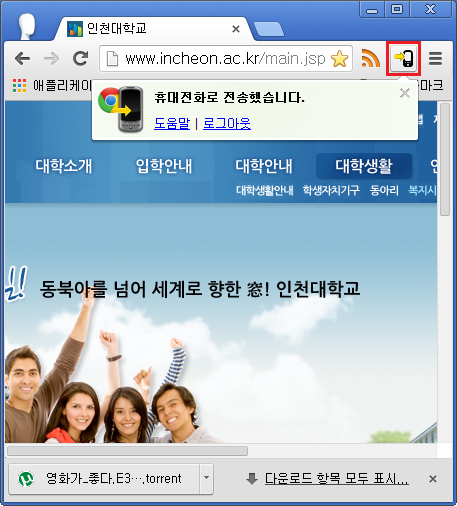457x506 pixels.
Task: Click the horizontal scrollbar thumb
Action: tap(127, 451)
